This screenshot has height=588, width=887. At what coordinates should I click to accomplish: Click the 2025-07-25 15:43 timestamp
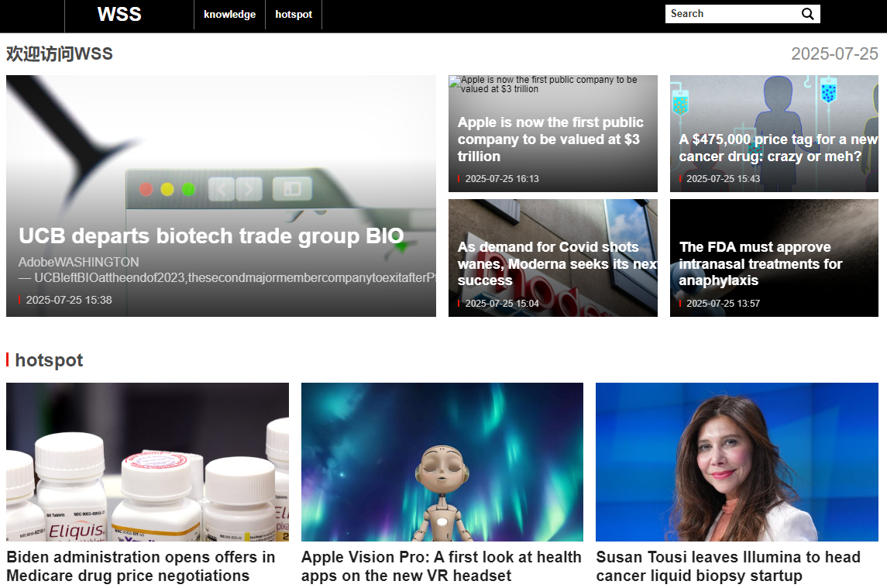(723, 179)
